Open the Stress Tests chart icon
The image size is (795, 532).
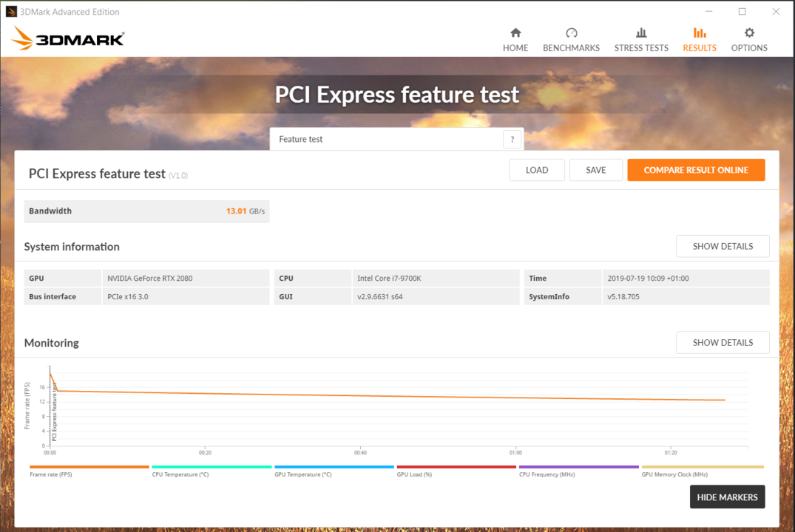pyautogui.click(x=641, y=33)
